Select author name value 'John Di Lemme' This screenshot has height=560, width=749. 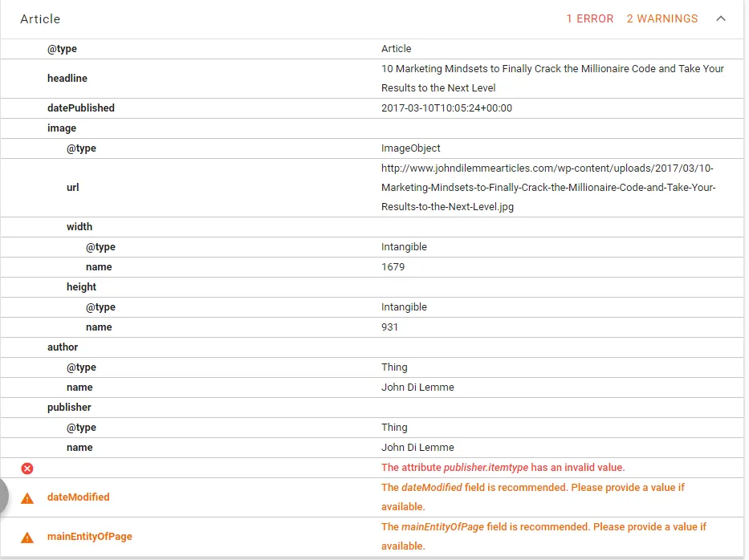pyautogui.click(x=417, y=388)
